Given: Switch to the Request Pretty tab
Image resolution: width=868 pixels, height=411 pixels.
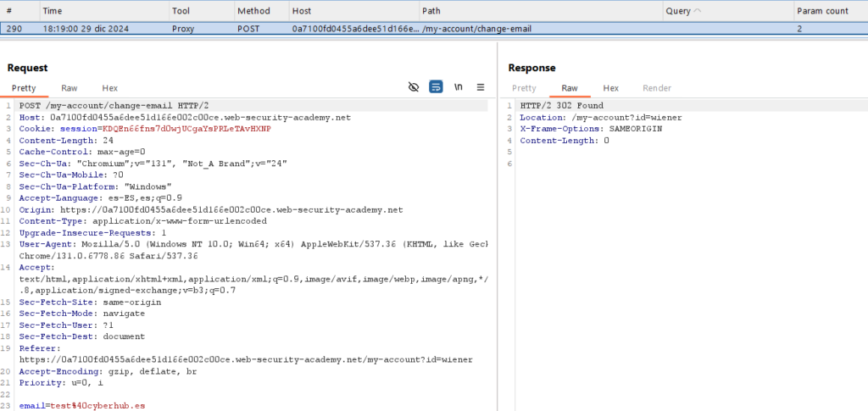Looking at the screenshot, I should (24, 88).
